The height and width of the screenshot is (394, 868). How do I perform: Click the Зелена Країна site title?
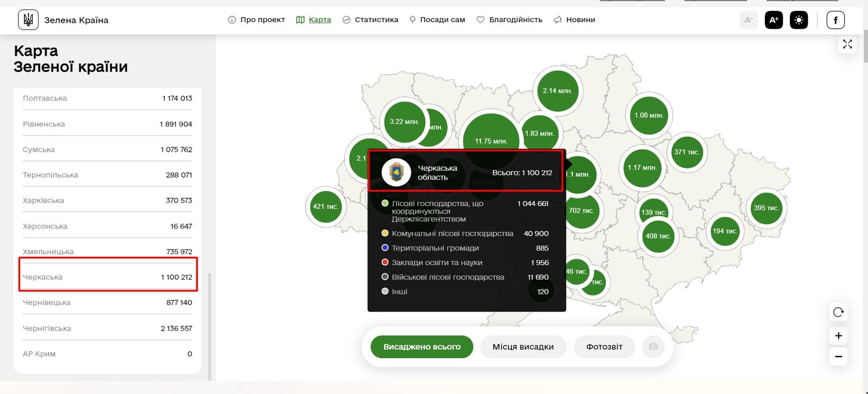pyautogui.click(x=76, y=20)
